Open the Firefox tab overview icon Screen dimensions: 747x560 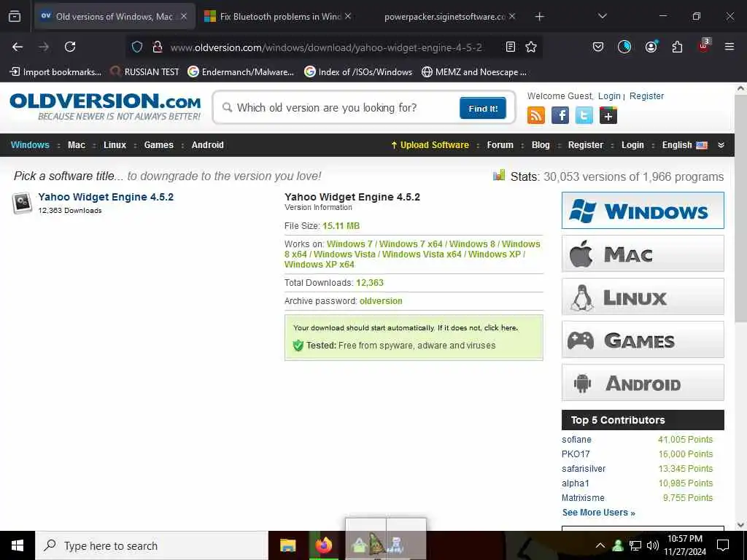click(x=15, y=17)
